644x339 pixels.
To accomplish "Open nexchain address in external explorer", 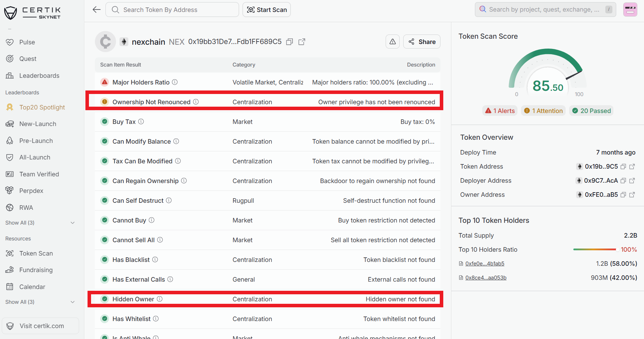I will (x=302, y=42).
